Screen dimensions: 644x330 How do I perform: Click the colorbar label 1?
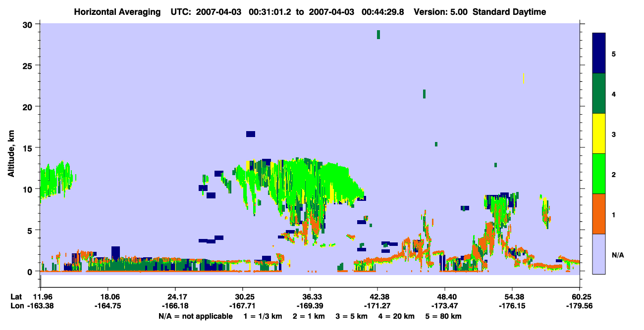click(614, 214)
